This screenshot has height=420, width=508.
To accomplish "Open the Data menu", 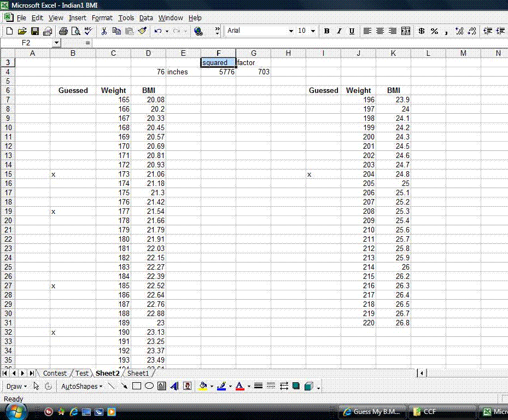I will [x=146, y=18].
